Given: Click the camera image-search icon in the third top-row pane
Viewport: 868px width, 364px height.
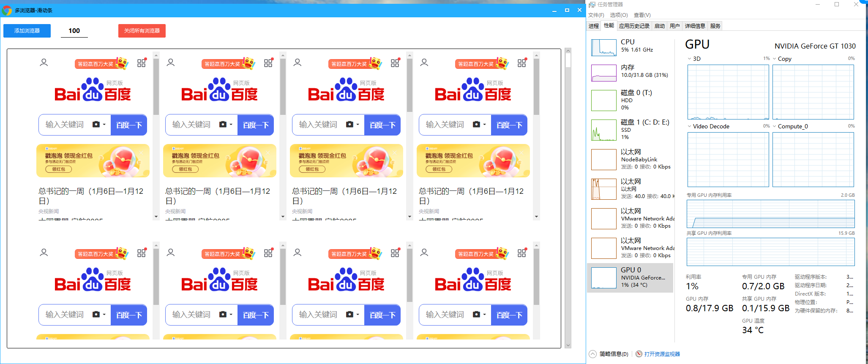Looking at the screenshot, I should [x=350, y=125].
